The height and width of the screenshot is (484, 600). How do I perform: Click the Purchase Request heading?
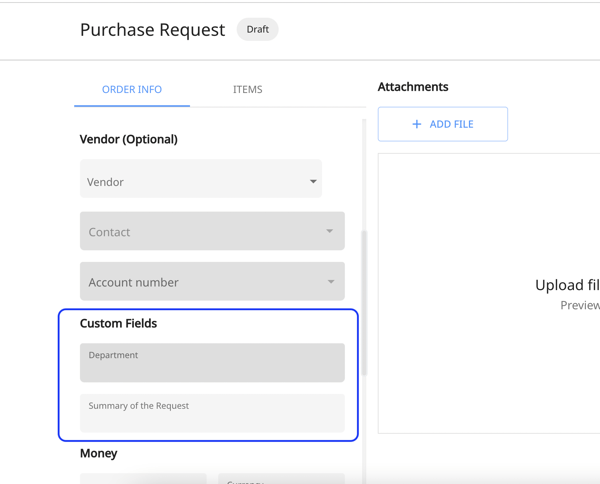153,30
